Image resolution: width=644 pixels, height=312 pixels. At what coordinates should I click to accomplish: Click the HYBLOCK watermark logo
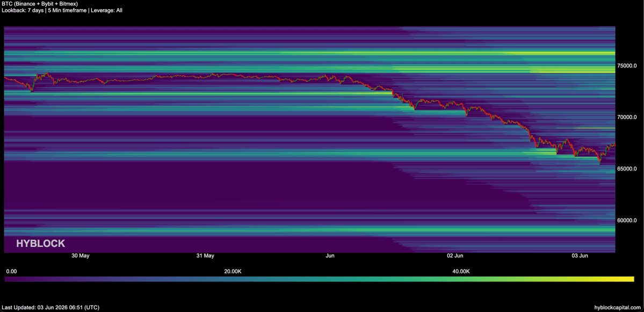coord(40,244)
